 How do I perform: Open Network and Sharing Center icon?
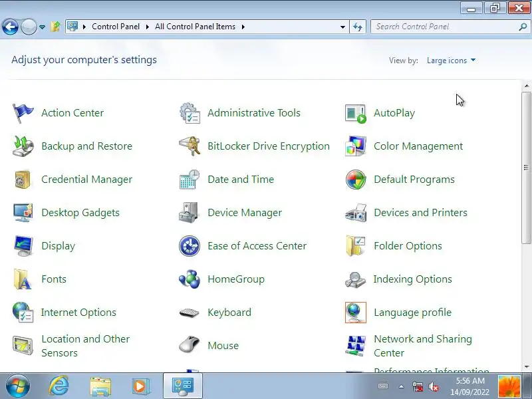tap(356, 346)
